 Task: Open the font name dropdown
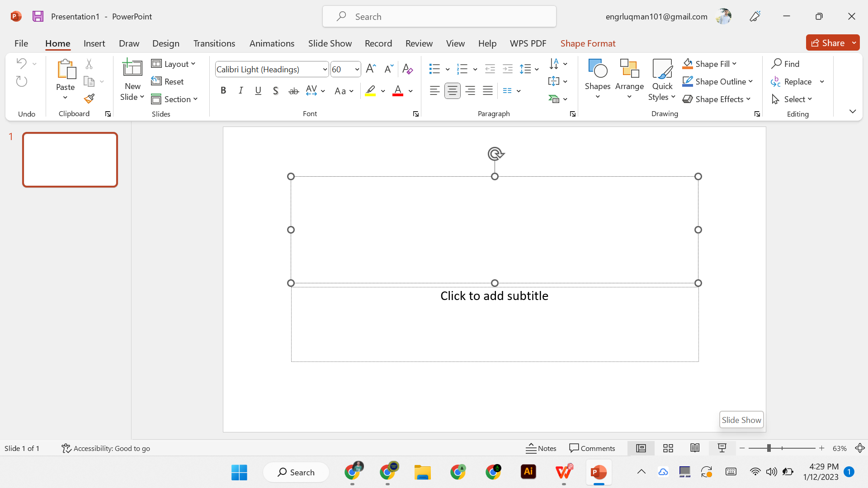click(x=325, y=69)
